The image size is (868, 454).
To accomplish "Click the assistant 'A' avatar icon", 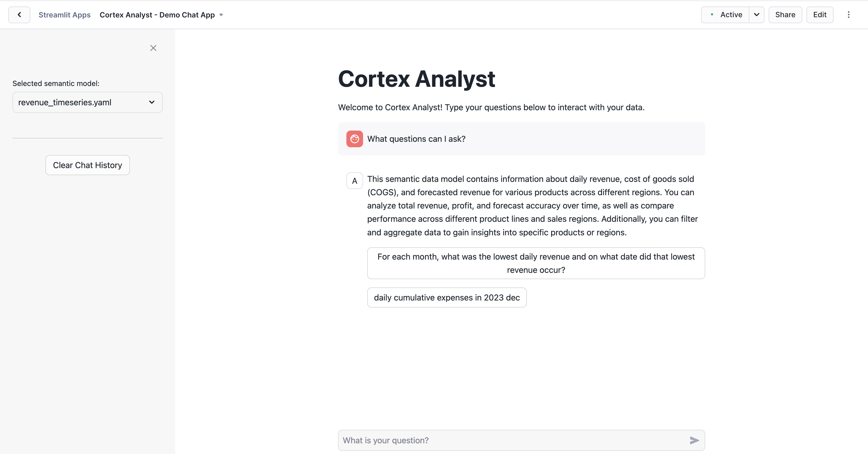I will [354, 181].
